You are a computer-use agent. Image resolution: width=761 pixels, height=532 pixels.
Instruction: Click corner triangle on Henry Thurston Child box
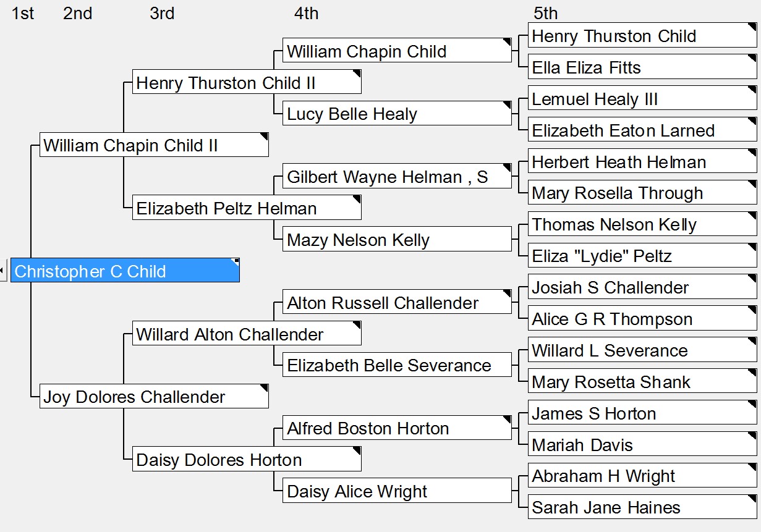(x=752, y=27)
